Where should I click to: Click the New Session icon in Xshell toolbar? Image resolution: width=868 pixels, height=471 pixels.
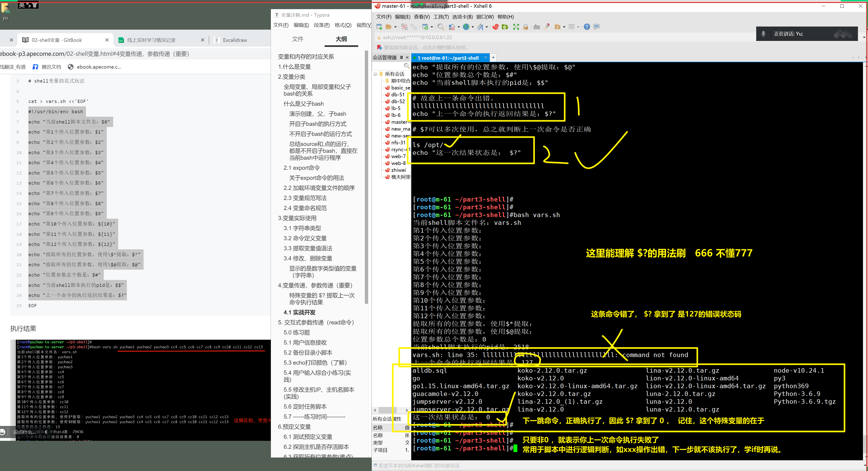(379, 27)
